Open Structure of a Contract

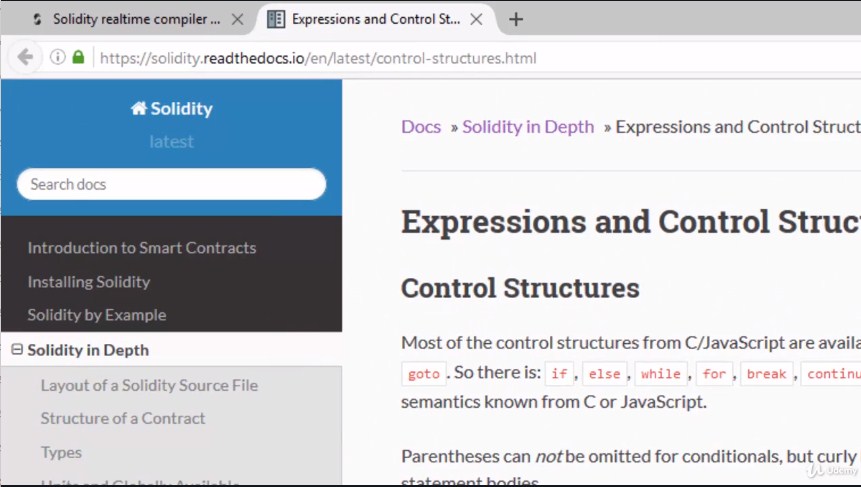(122, 418)
